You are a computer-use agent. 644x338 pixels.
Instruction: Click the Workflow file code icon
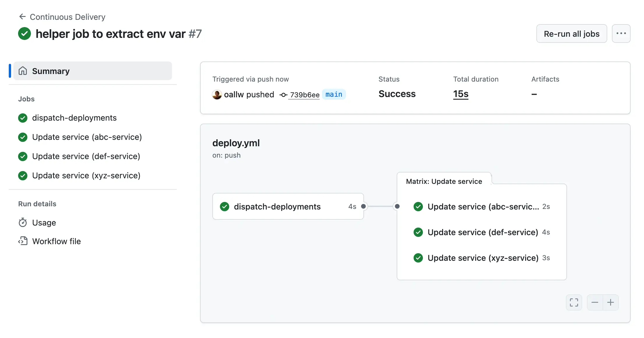coord(23,241)
